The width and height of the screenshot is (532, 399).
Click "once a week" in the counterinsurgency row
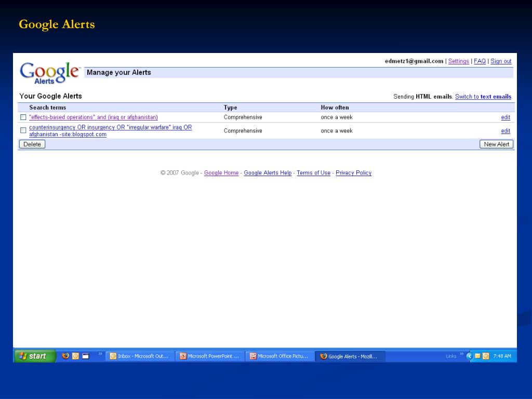[x=337, y=130]
